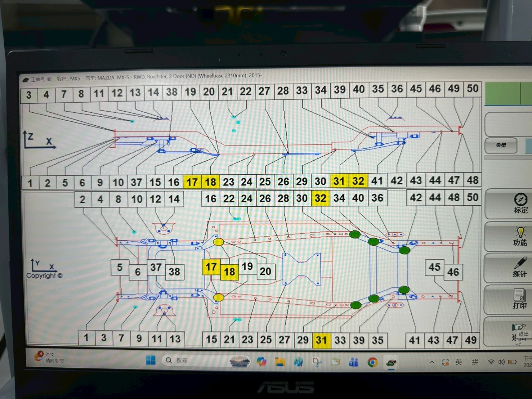The image size is (532, 399).
Task: Open the volume speaker tray icon
Action: tap(501, 362)
